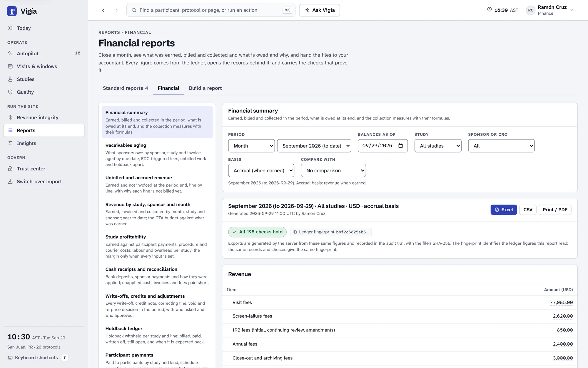Screen dimensions: 588x368
Task: Click the Vigía logo icon
Action: [x=12, y=11]
